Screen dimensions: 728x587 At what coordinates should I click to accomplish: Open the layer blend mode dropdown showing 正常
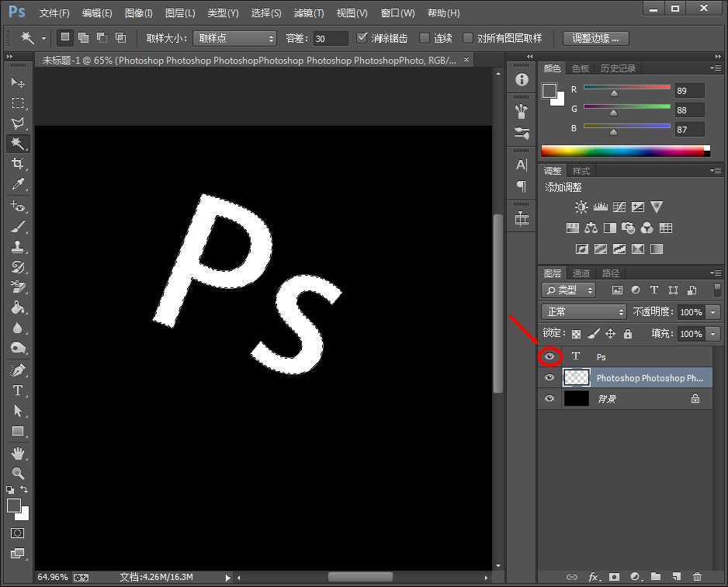tap(582, 311)
